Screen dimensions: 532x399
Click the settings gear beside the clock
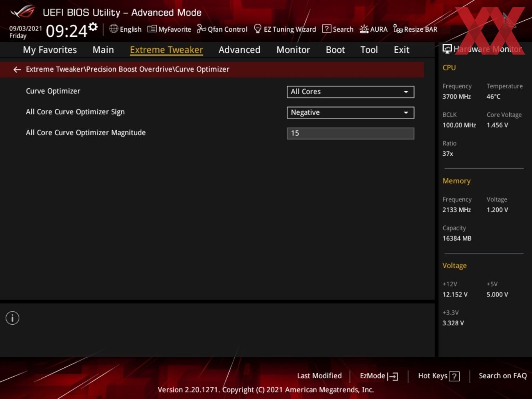[x=93, y=27]
